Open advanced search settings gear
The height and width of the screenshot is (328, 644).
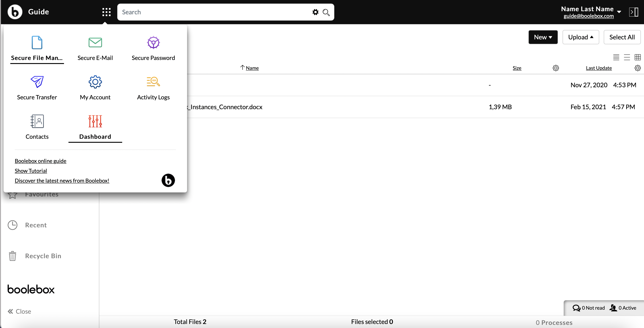coord(315,12)
